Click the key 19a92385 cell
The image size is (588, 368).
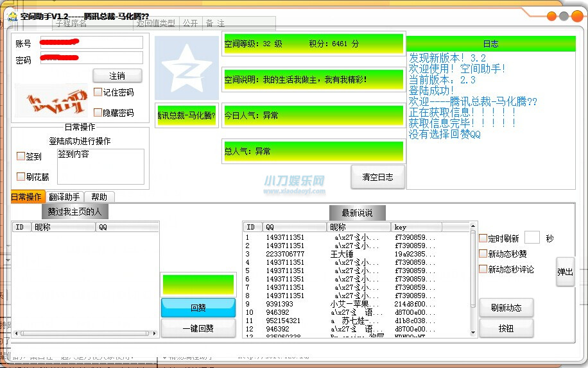pos(415,254)
